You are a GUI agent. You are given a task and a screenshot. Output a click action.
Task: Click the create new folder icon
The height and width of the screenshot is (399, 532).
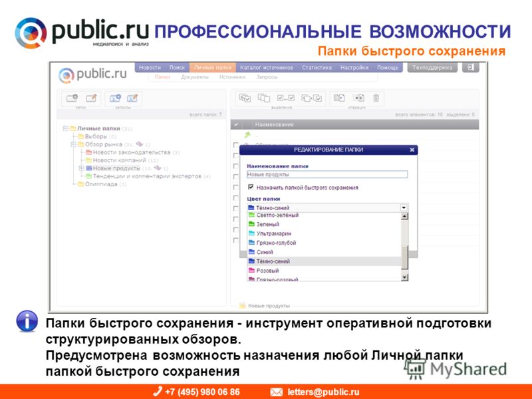(72, 98)
